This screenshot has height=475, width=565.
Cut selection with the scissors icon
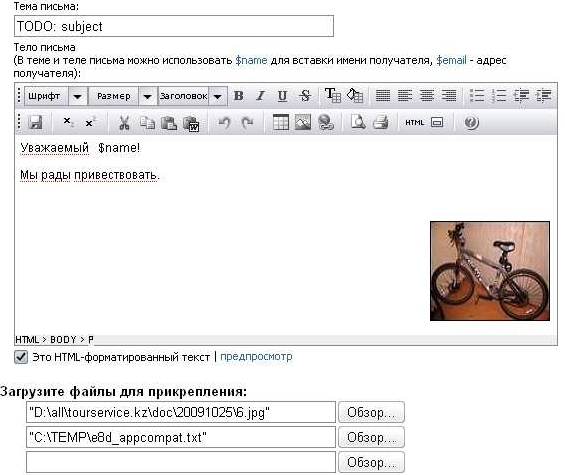click(x=124, y=123)
